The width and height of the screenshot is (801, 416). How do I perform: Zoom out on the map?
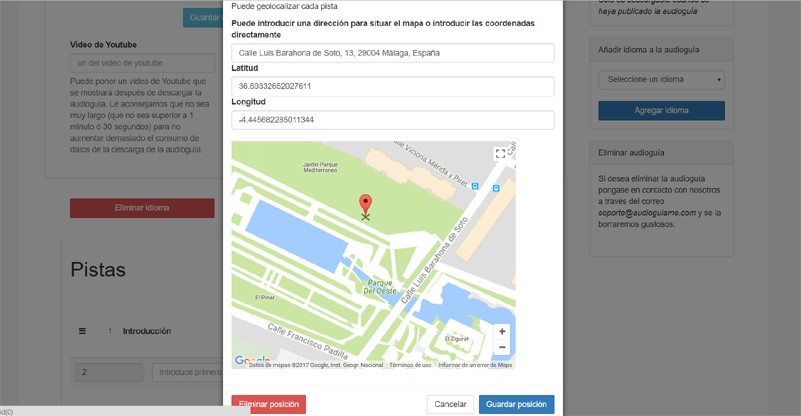pos(501,347)
